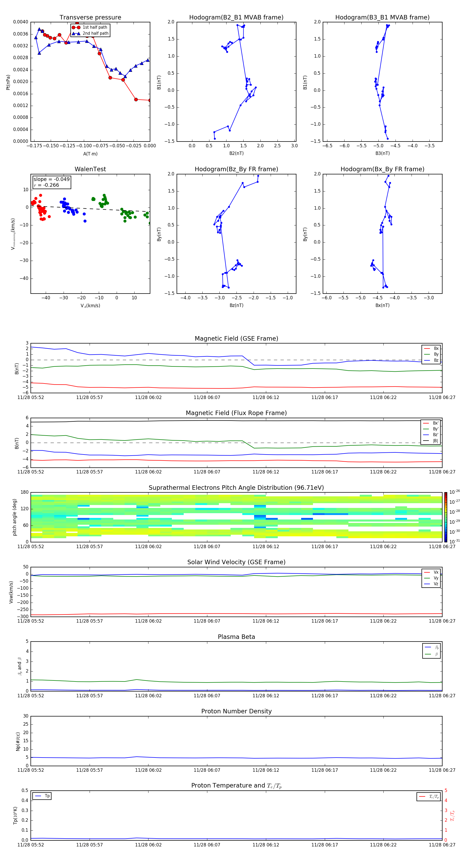Click the "Transverse pressure" plot title

90,18
